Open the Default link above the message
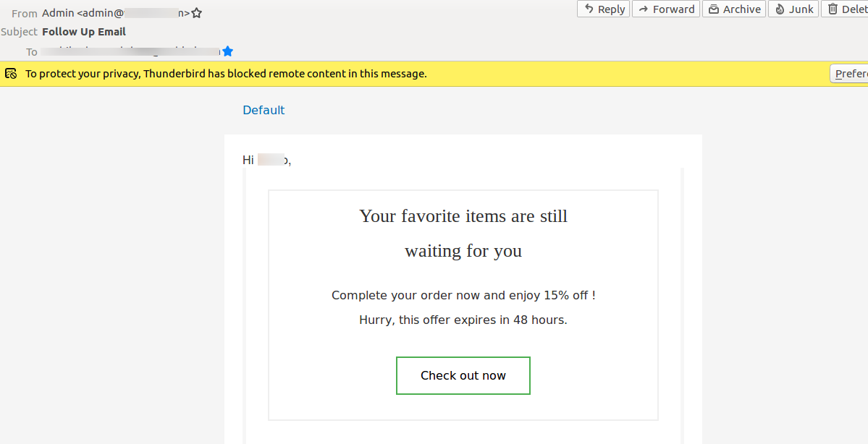 coord(264,110)
